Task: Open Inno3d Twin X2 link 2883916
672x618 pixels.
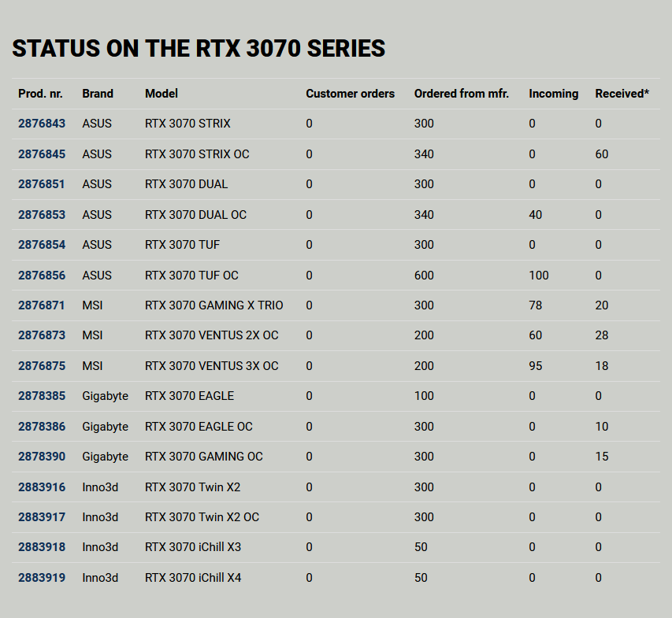Action: [42, 487]
